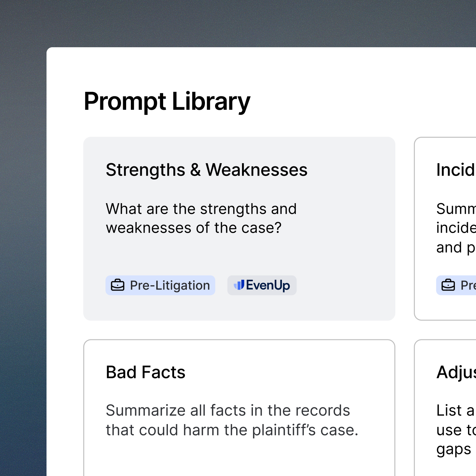Screen dimensions: 476x476
Task: Click the 'List a' description in the Adjus card
Action: 455,411
